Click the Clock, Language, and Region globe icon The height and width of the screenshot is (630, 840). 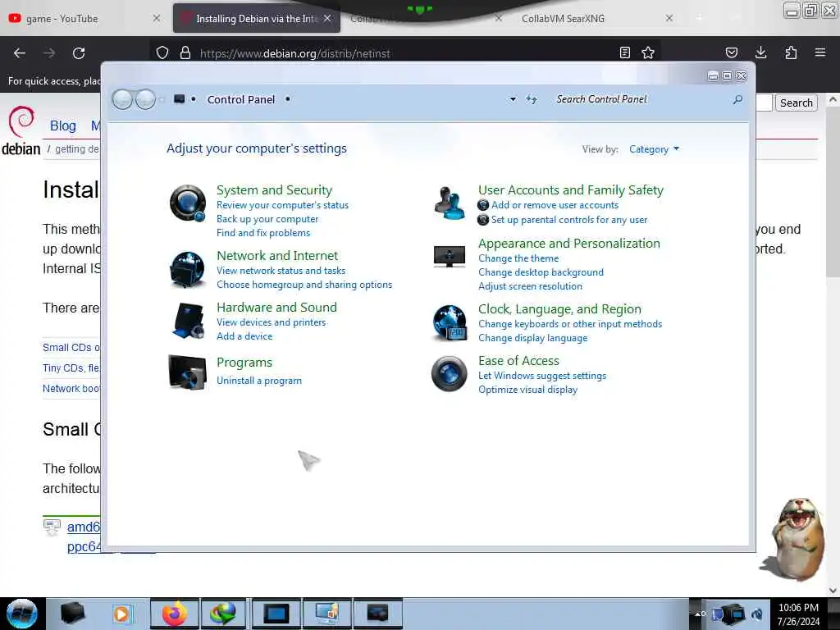pyautogui.click(x=450, y=322)
